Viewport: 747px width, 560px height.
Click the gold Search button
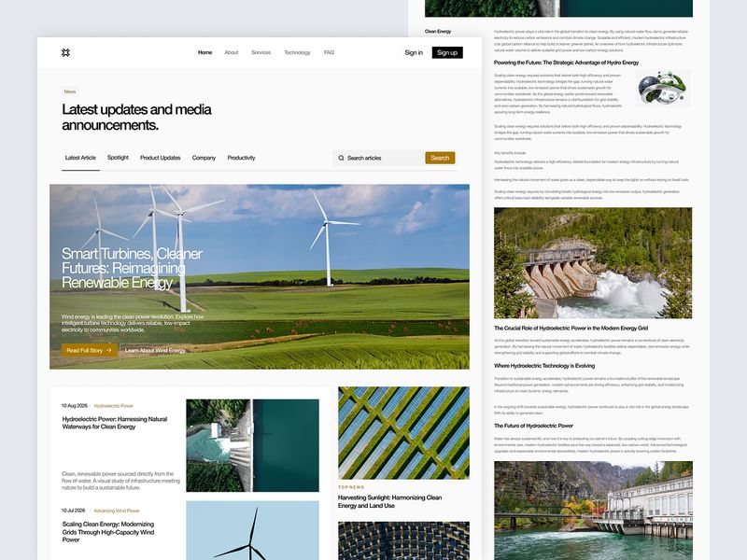(x=440, y=158)
